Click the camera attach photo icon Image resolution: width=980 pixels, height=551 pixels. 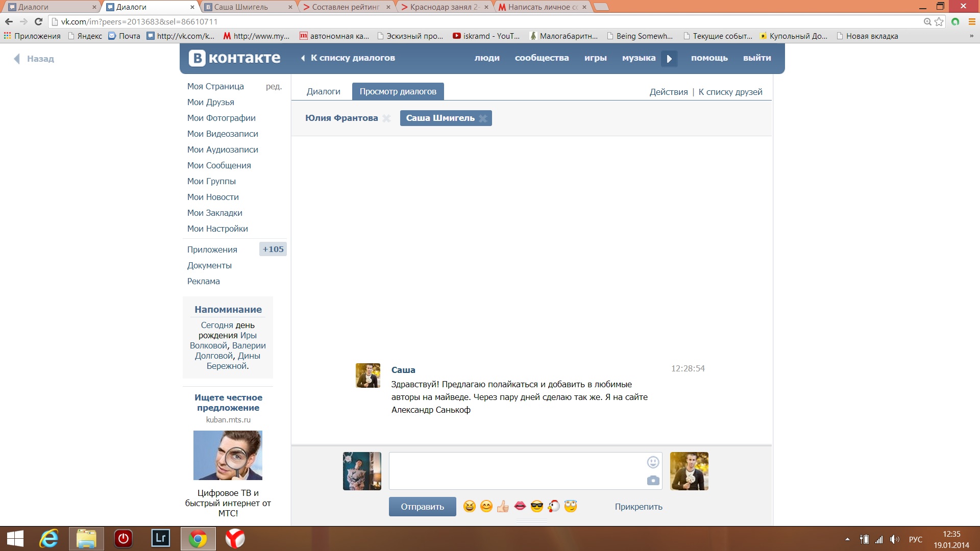[653, 481]
